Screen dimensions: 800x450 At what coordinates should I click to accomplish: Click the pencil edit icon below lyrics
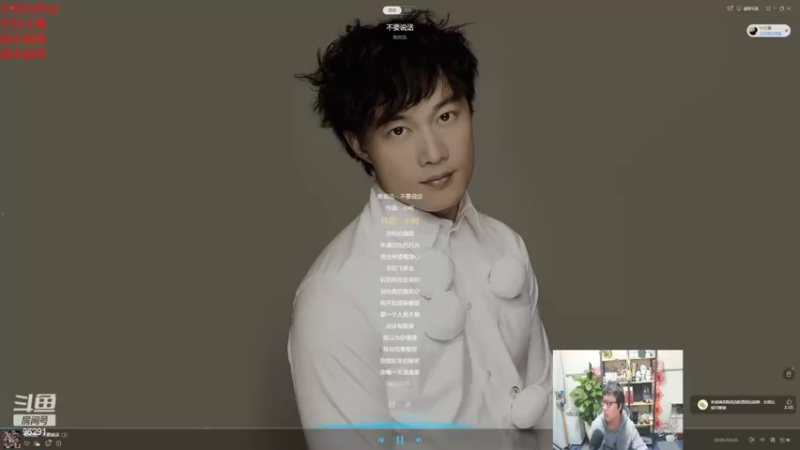pyautogui.click(x=408, y=404)
